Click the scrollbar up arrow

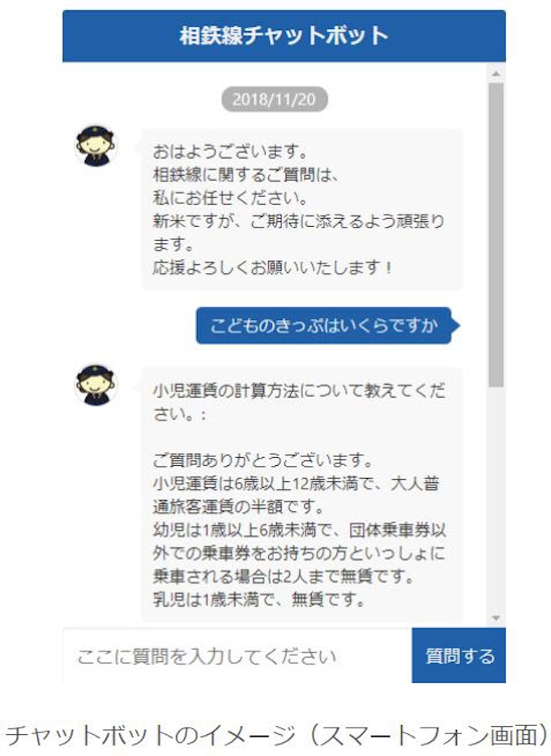pyautogui.click(x=496, y=75)
